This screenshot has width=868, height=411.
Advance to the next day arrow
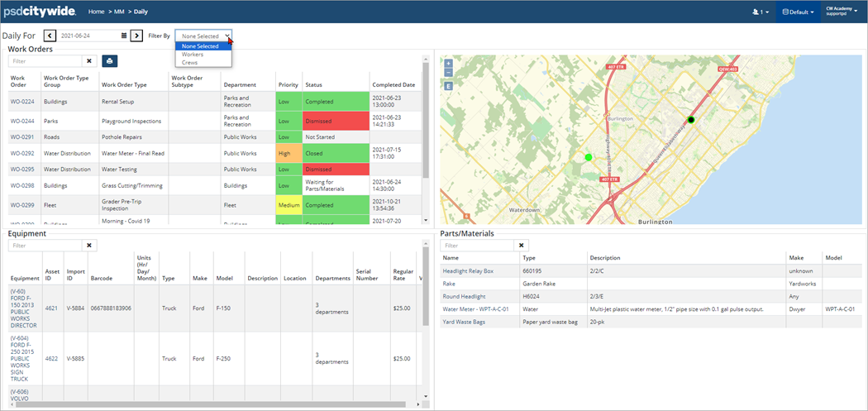click(x=136, y=36)
